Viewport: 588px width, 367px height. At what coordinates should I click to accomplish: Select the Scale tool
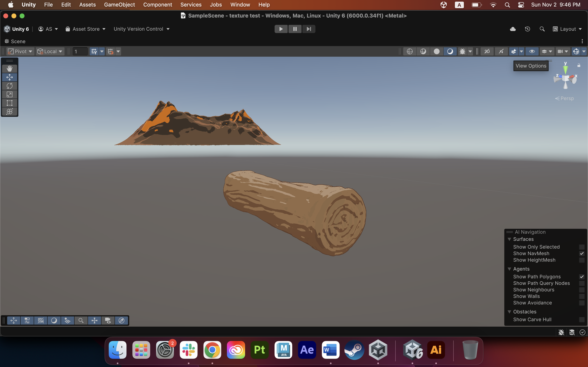[x=9, y=94]
